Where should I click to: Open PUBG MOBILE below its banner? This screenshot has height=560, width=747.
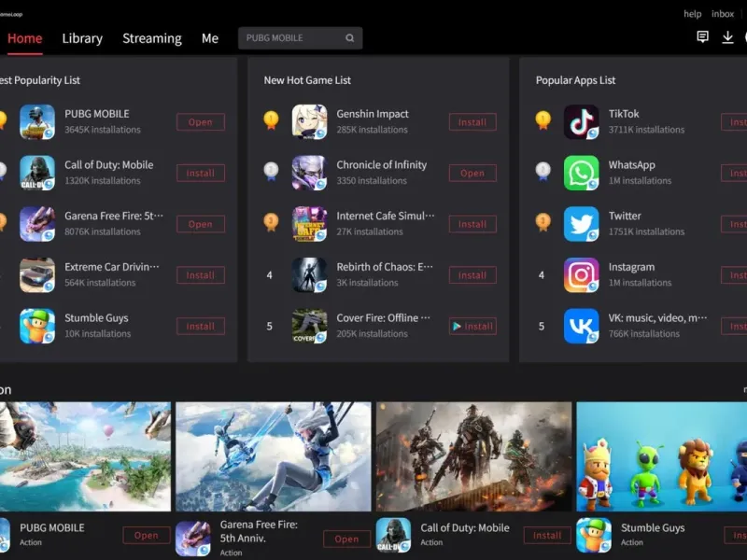147,535
